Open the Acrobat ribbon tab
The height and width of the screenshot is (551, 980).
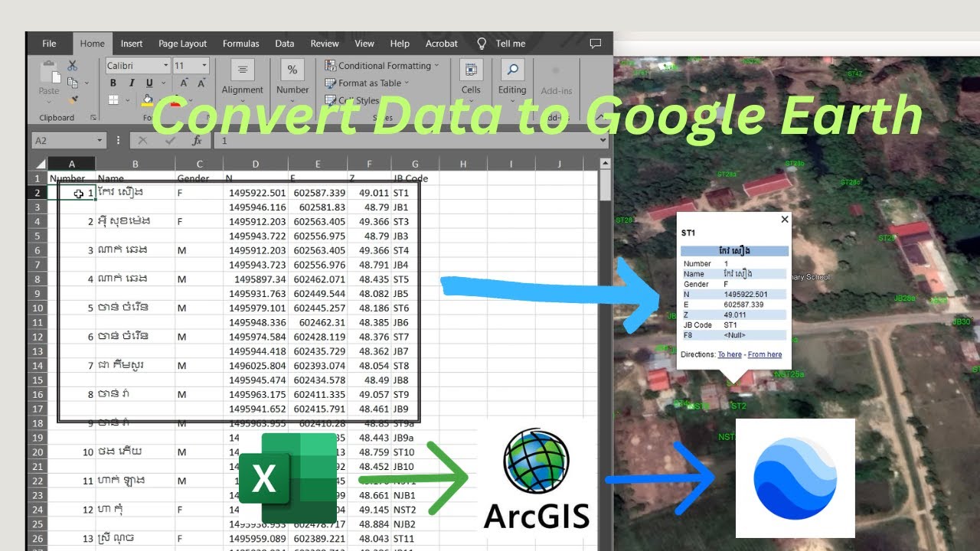coord(442,44)
